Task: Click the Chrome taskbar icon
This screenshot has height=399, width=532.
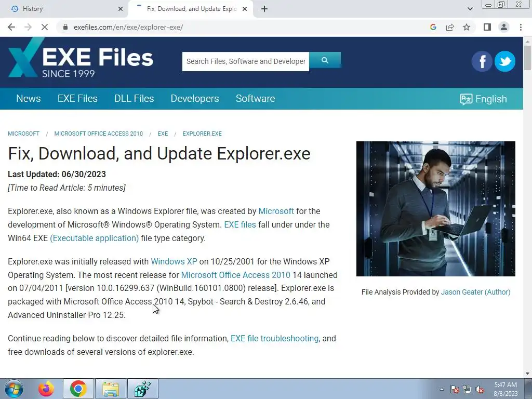Action: click(x=78, y=389)
